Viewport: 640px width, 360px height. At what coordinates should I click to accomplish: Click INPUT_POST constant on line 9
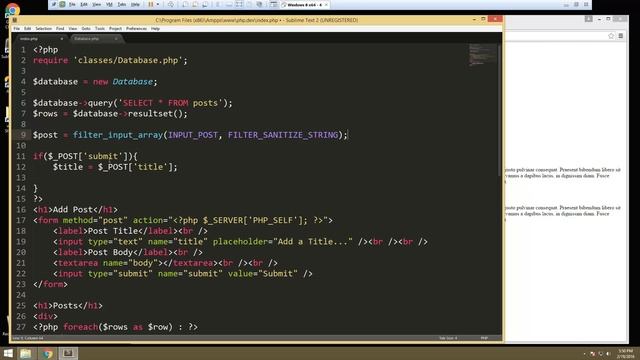click(x=193, y=135)
